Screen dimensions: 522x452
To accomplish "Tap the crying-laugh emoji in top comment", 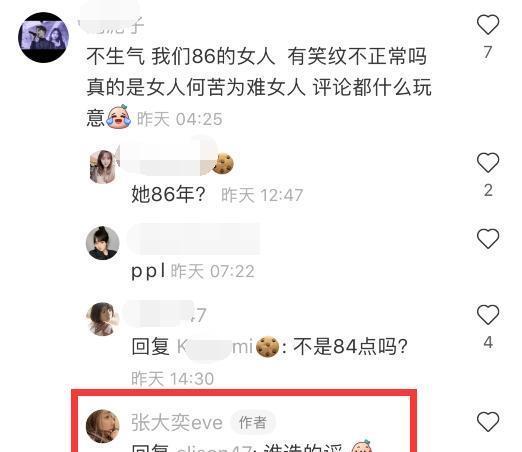I will pos(118,117).
